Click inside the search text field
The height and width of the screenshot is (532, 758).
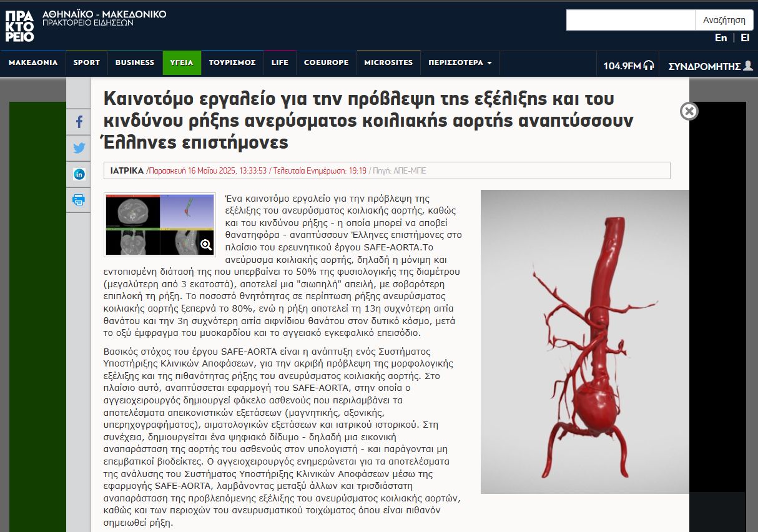[630, 20]
